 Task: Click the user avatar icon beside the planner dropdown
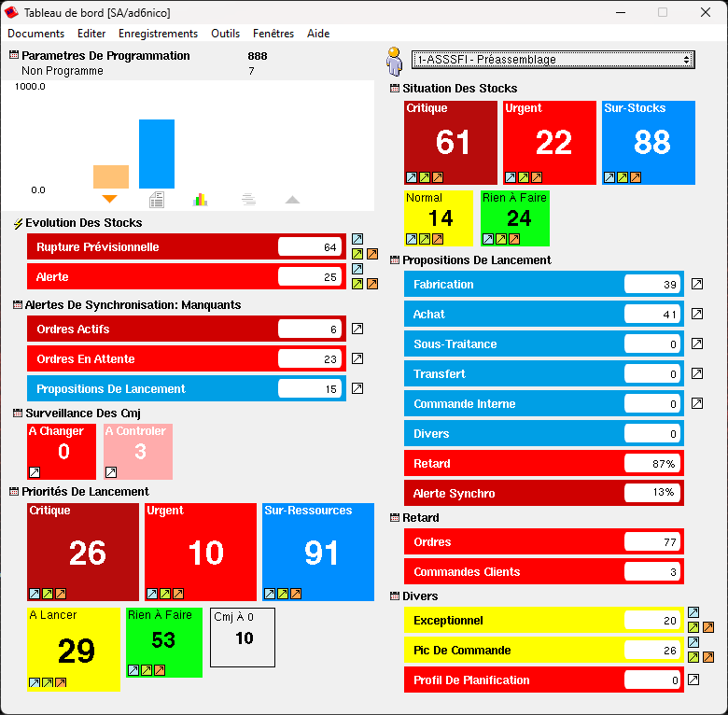[394, 61]
